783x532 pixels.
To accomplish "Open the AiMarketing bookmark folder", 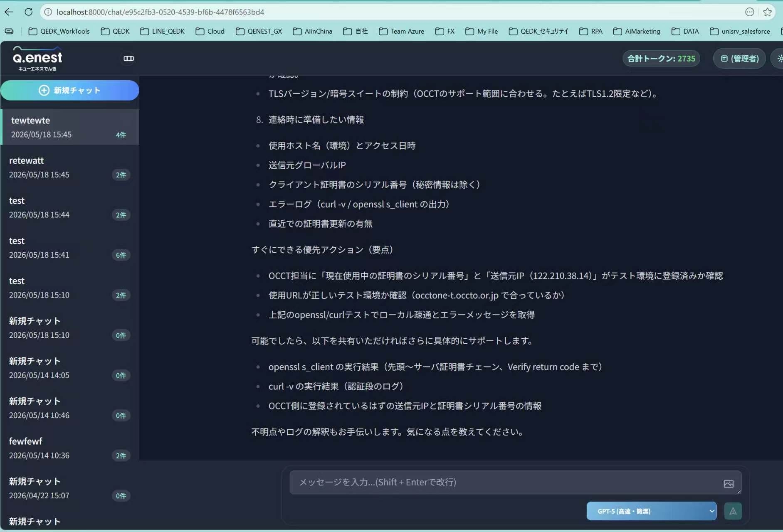I will (637, 31).
